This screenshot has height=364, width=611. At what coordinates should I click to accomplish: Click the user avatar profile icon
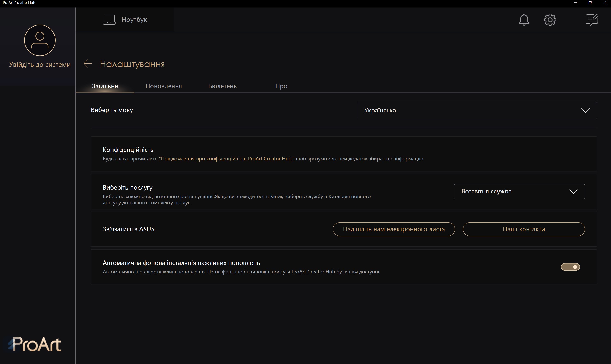[40, 40]
